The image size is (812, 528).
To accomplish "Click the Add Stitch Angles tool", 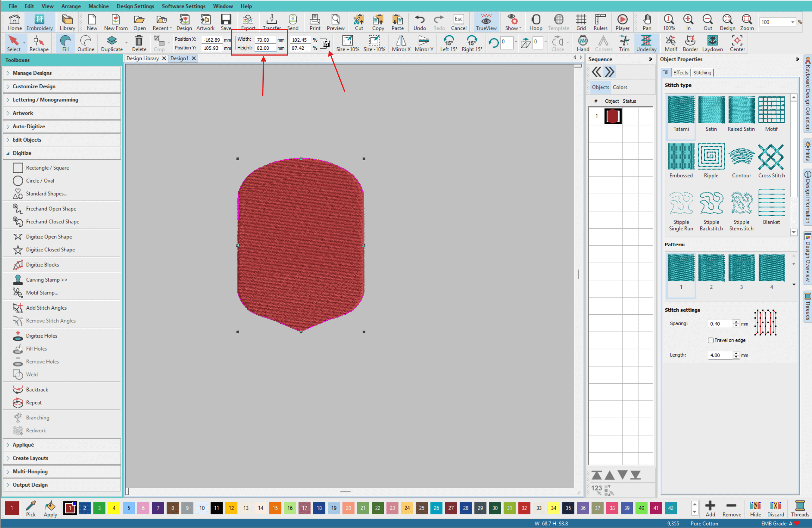I will pyautogui.click(x=46, y=308).
